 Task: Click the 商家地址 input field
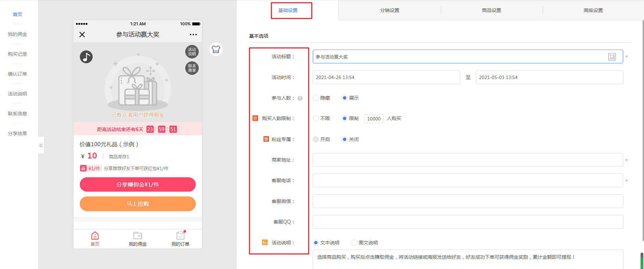(468, 160)
